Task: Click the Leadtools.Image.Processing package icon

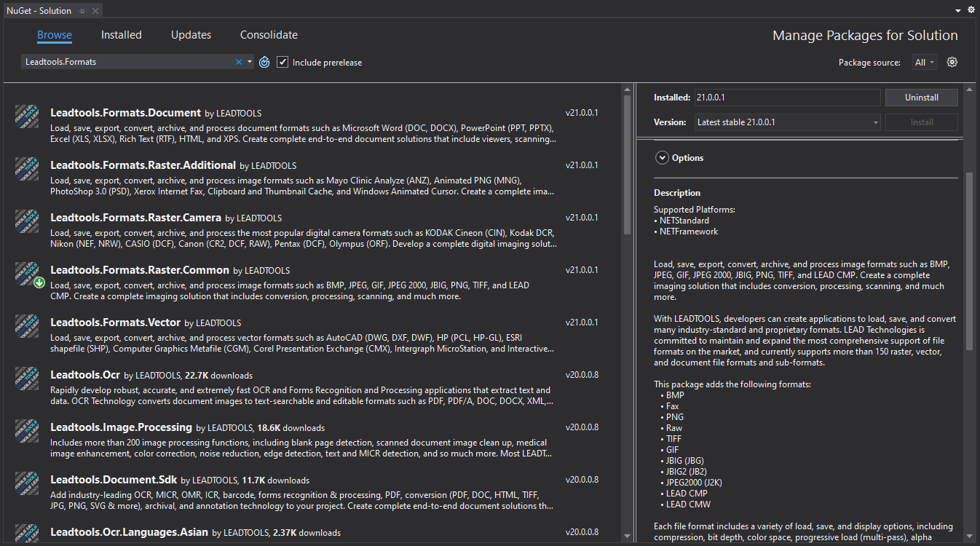Action: tap(27, 431)
